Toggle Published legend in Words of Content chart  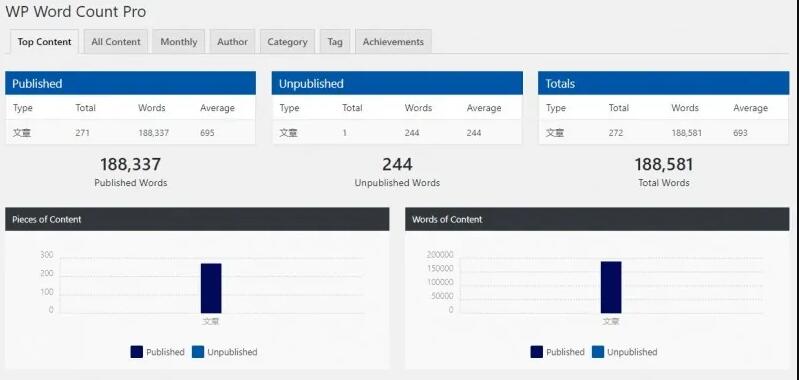[x=557, y=352]
